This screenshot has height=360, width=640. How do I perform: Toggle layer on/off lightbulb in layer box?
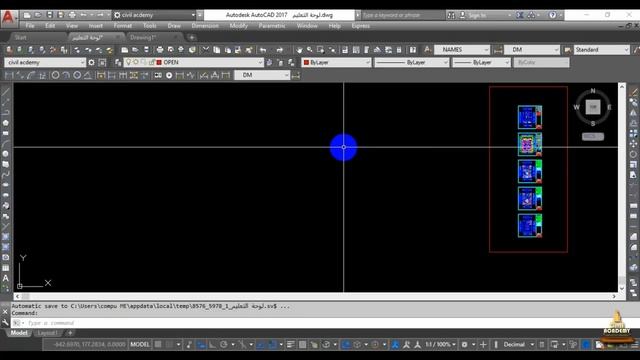tap(128, 62)
